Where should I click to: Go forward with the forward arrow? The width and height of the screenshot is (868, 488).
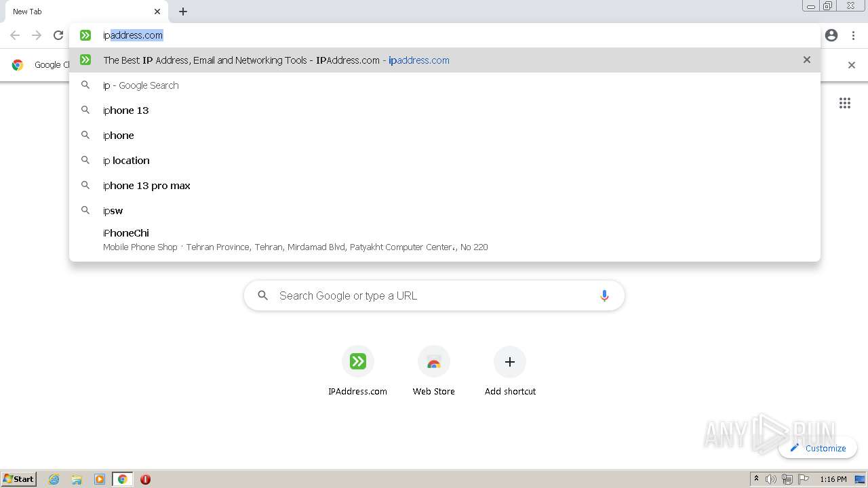(x=37, y=35)
